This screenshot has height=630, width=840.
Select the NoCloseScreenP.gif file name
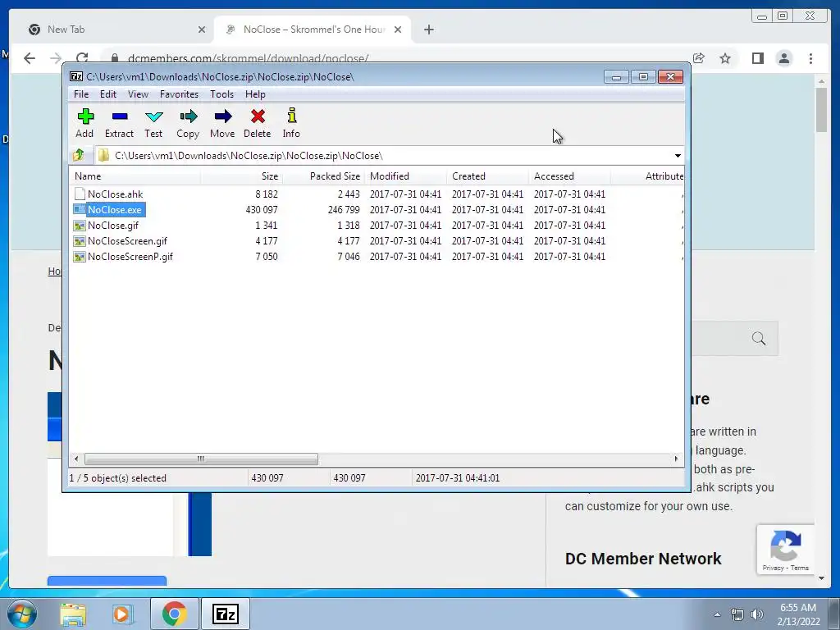tap(130, 257)
